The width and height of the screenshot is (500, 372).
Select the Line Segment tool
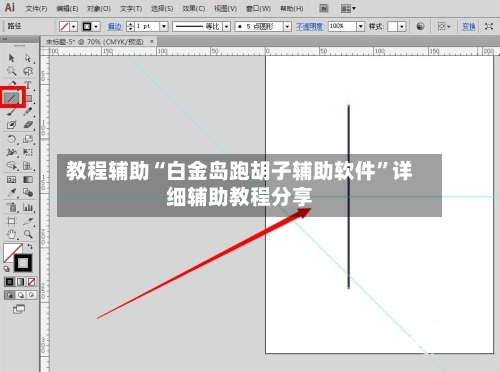pyautogui.click(x=12, y=98)
